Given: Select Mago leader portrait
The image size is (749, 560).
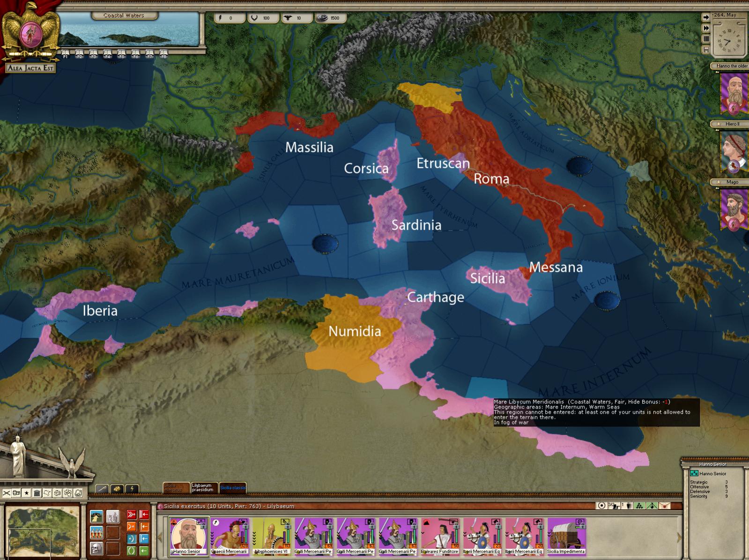Looking at the screenshot, I should click(x=733, y=210).
